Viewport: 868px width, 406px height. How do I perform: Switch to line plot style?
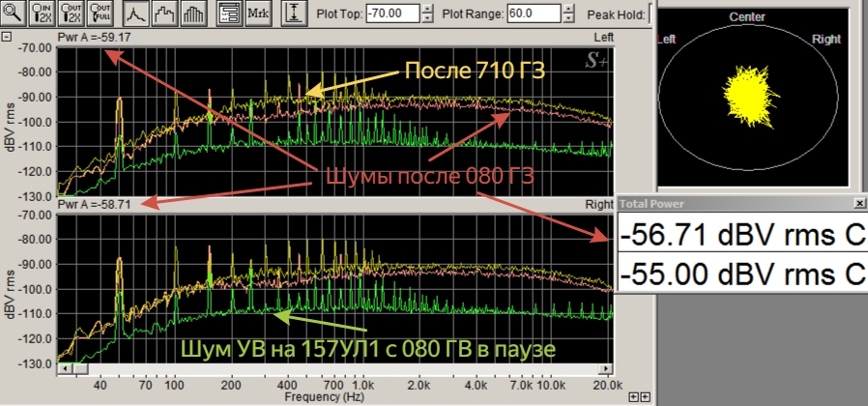[135, 14]
